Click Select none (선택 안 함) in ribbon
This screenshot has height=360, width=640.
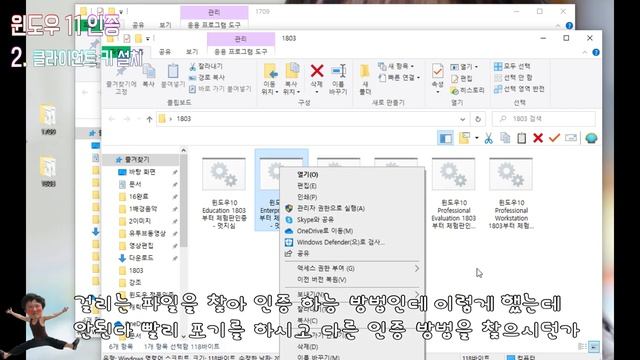pyautogui.click(x=513, y=77)
